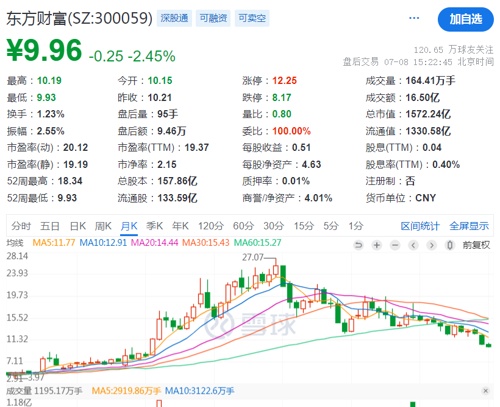Click the 委比 value 100.00%
This screenshot has width=500, height=407.
pos(291,131)
